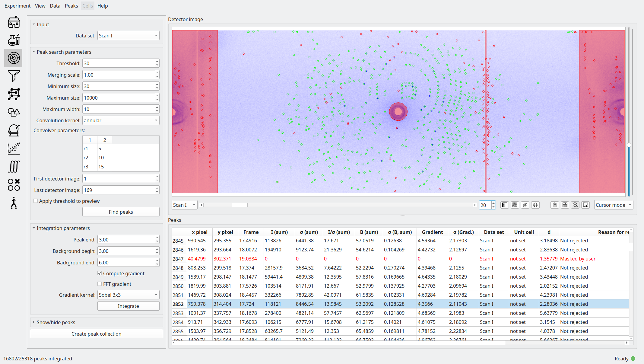Click the triple integral sidebar icon
644x364 pixels.
pos(14,166)
